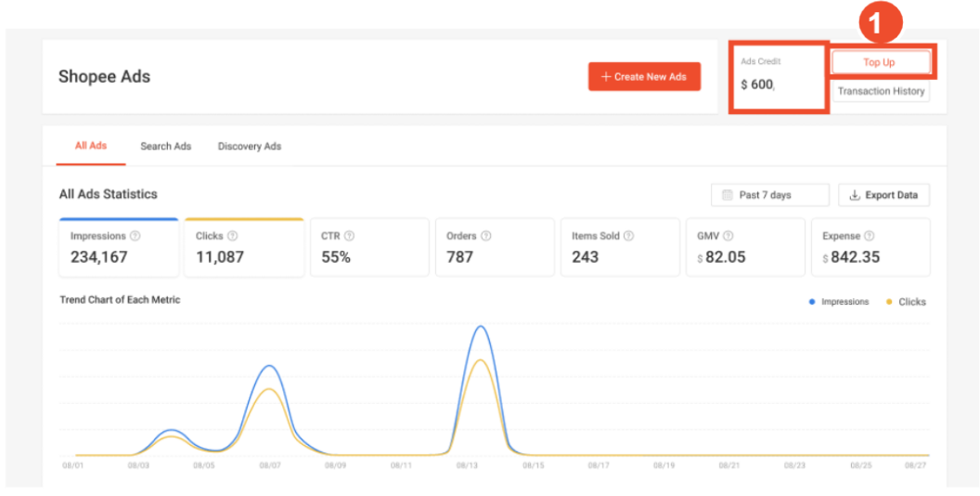Click the yellow Clicks legend dot

pyautogui.click(x=889, y=302)
